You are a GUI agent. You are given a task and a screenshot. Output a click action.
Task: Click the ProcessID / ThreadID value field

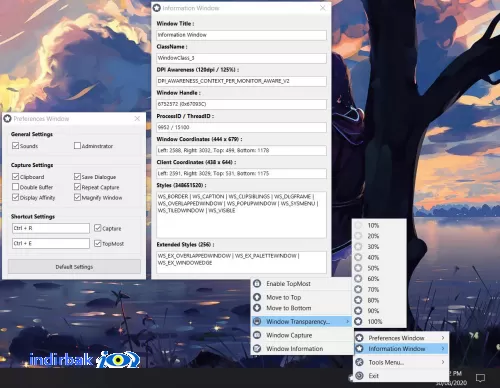[x=241, y=127]
